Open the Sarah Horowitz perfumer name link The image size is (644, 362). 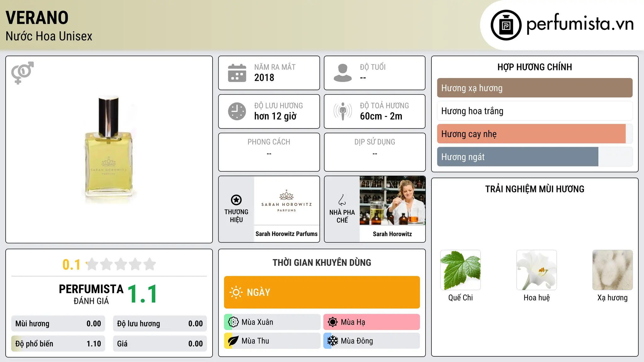click(x=392, y=234)
